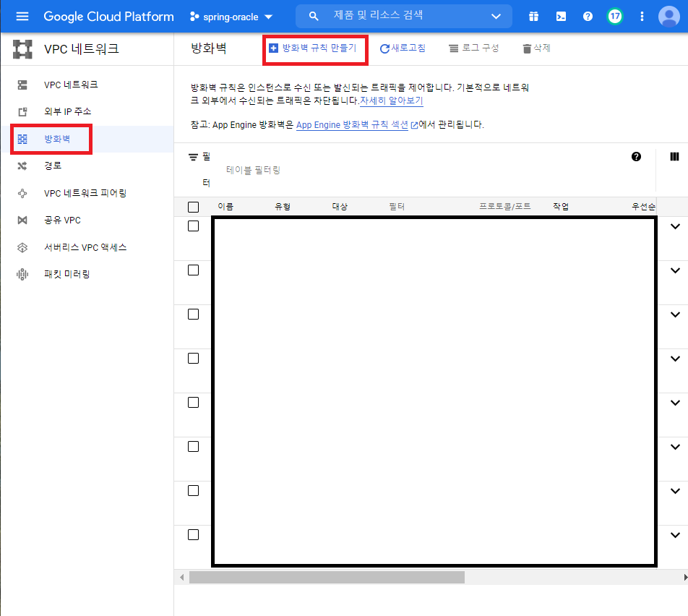Expand the search bar dropdown arrow

[496, 16]
